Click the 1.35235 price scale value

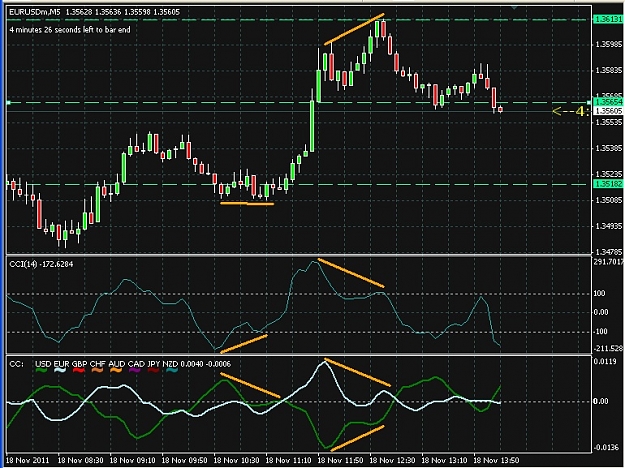coord(608,174)
